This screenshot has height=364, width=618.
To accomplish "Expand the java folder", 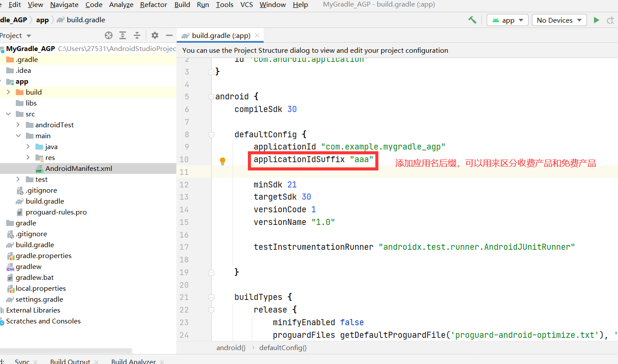I will pyautogui.click(x=28, y=146).
